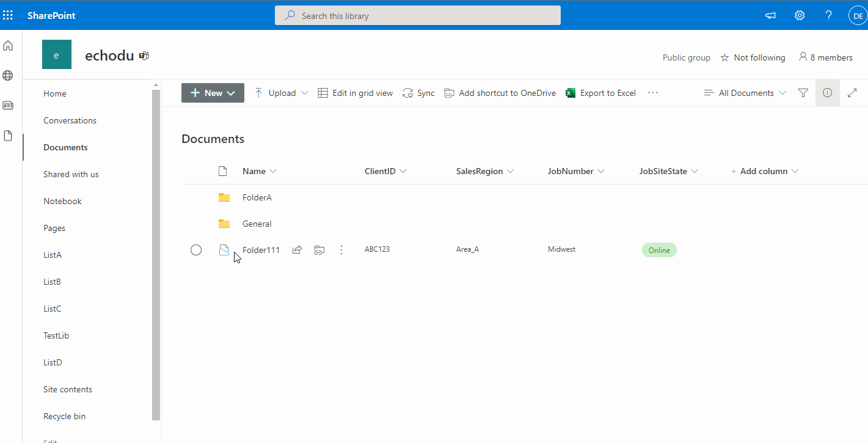Open more actions dots for Folder111

click(x=341, y=249)
